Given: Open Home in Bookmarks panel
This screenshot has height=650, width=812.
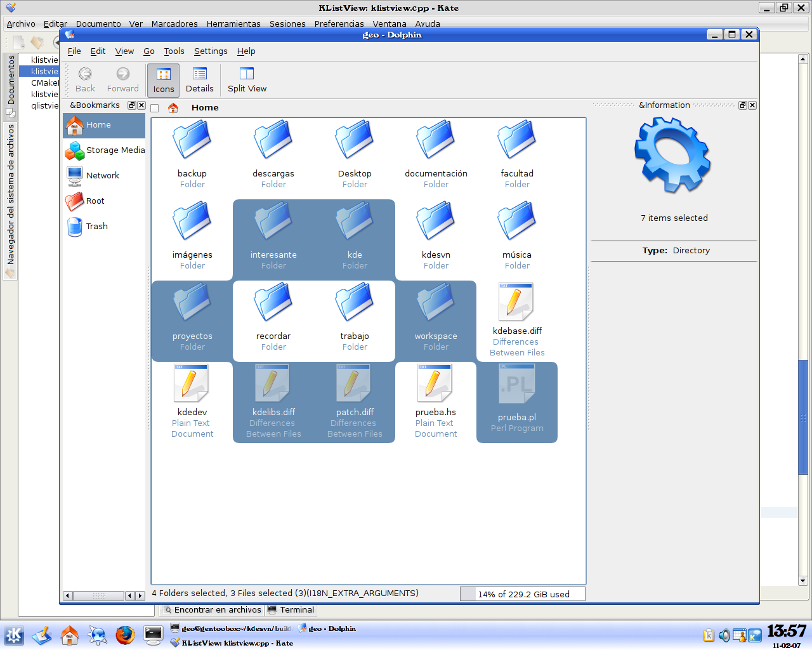Looking at the screenshot, I should tap(104, 125).
